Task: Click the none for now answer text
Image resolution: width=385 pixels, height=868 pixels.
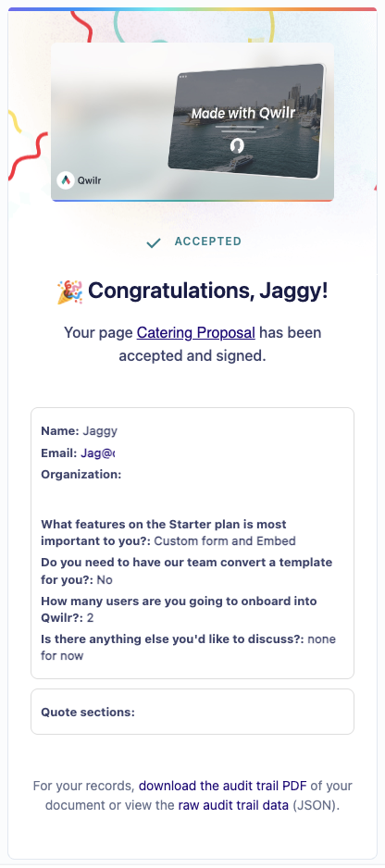Action: pos(189,647)
